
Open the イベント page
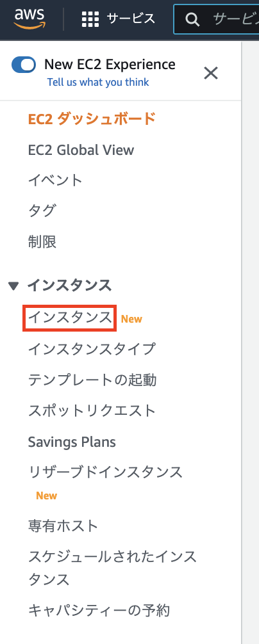point(56,181)
